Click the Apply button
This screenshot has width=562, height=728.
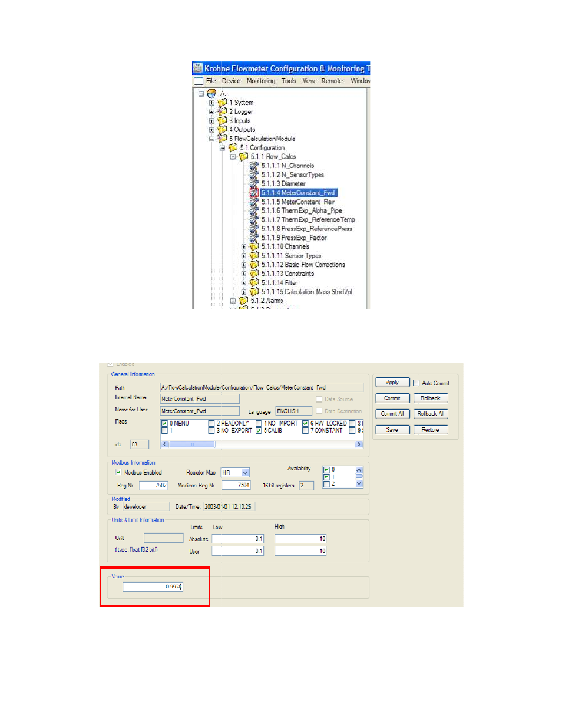[x=392, y=382]
